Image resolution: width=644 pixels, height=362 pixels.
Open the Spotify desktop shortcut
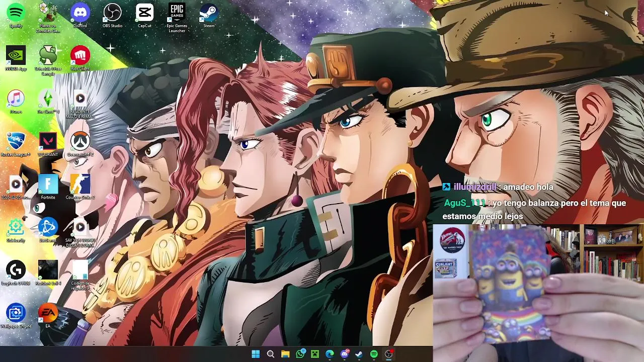click(x=16, y=16)
